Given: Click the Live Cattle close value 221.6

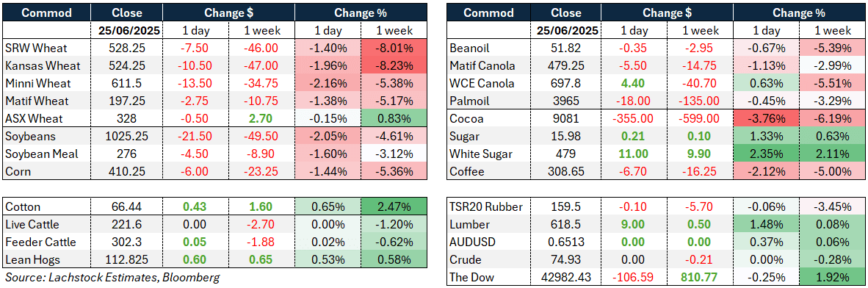Looking at the screenshot, I should pyautogui.click(x=128, y=224).
